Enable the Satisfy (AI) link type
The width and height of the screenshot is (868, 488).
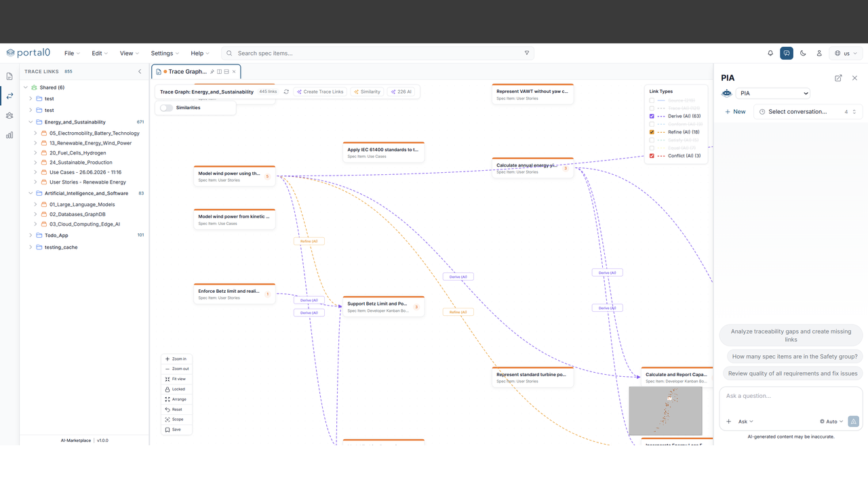click(652, 140)
